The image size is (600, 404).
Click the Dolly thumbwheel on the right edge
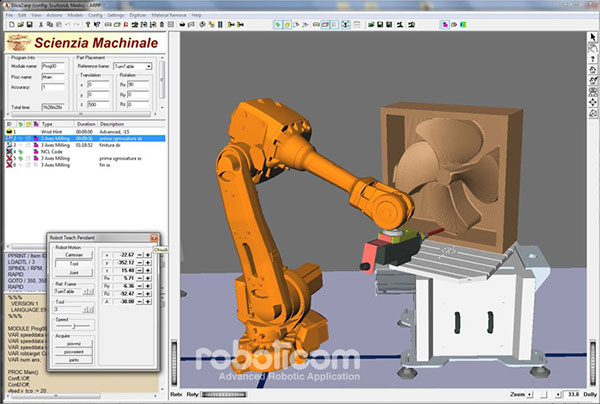(x=593, y=363)
